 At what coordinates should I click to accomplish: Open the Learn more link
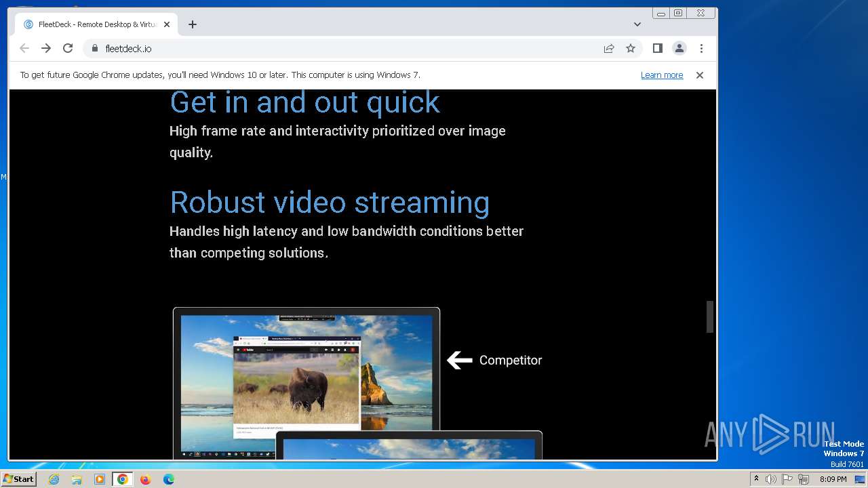coord(662,75)
